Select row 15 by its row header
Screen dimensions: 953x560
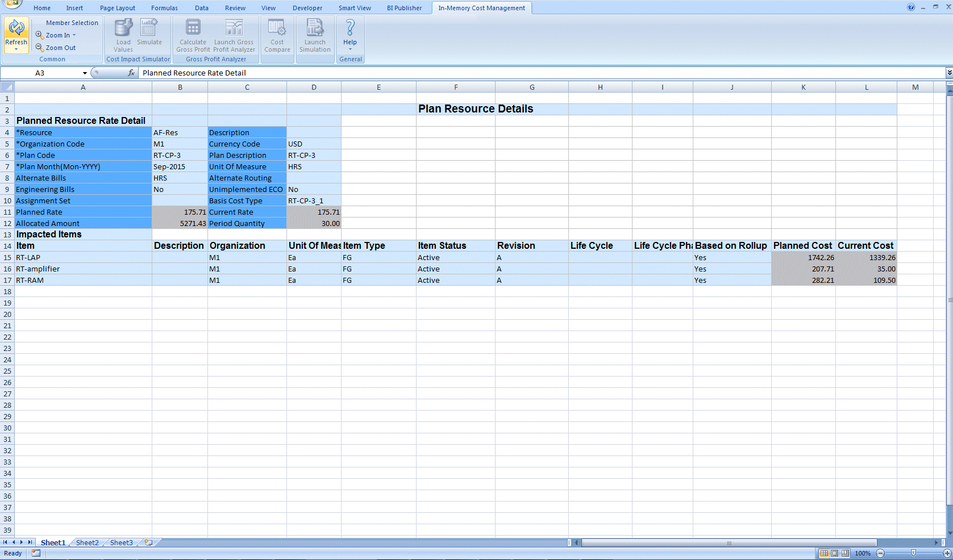7,257
